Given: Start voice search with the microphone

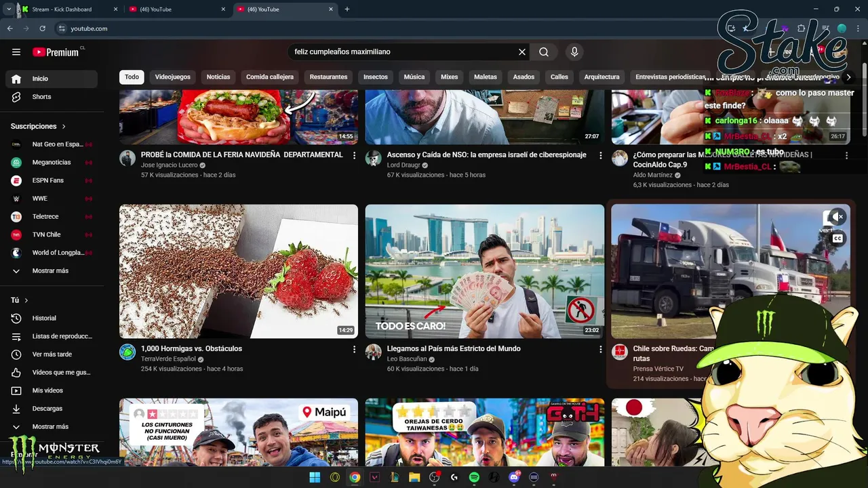Looking at the screenshot, I should coord(574,52).
